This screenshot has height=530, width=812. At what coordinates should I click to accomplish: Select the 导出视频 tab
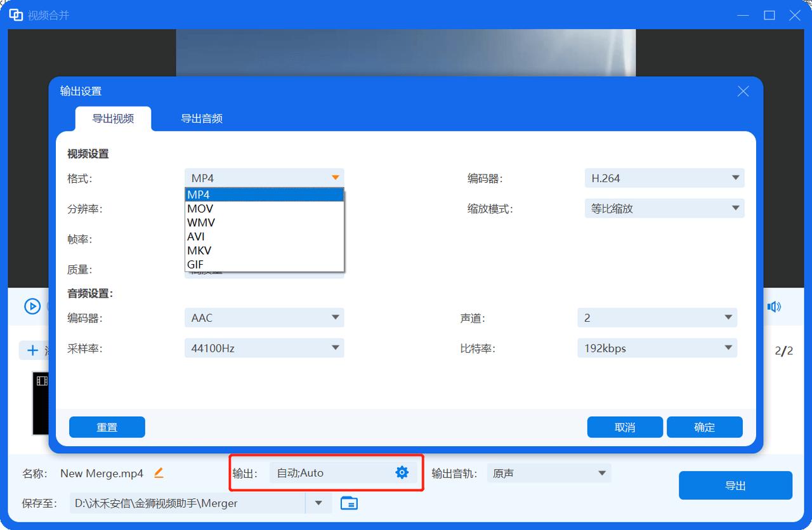pos(114,118)
